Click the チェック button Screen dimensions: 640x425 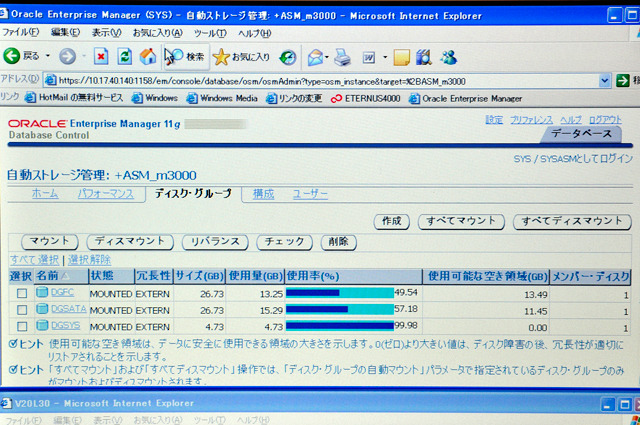pyautogui.click(x=284, y=242)
